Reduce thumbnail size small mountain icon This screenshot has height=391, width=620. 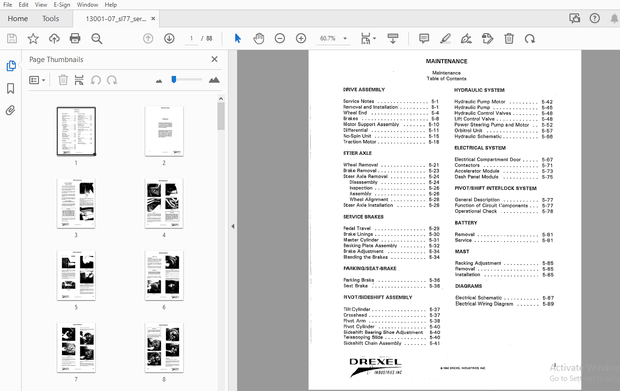[159, 81]
